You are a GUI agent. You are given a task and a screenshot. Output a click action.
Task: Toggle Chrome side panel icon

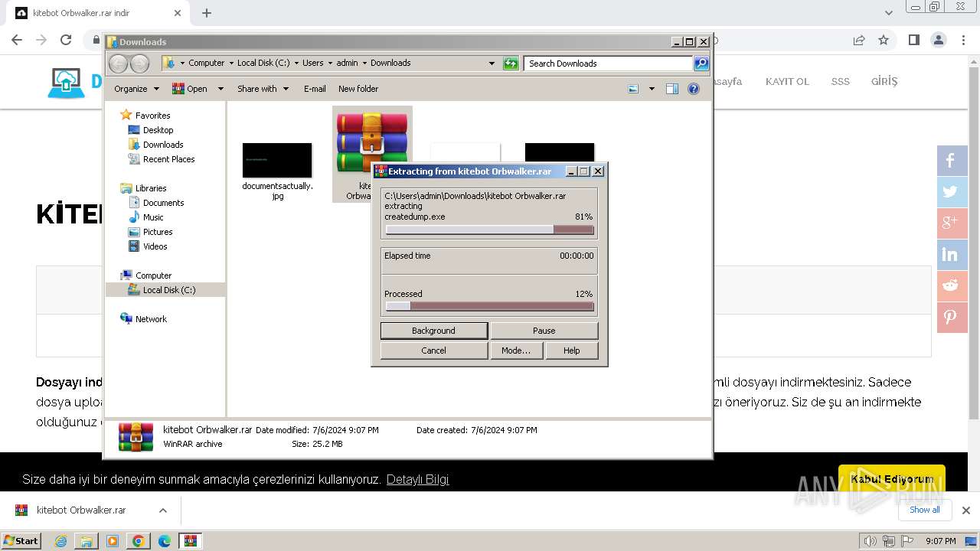coord(913,40)
